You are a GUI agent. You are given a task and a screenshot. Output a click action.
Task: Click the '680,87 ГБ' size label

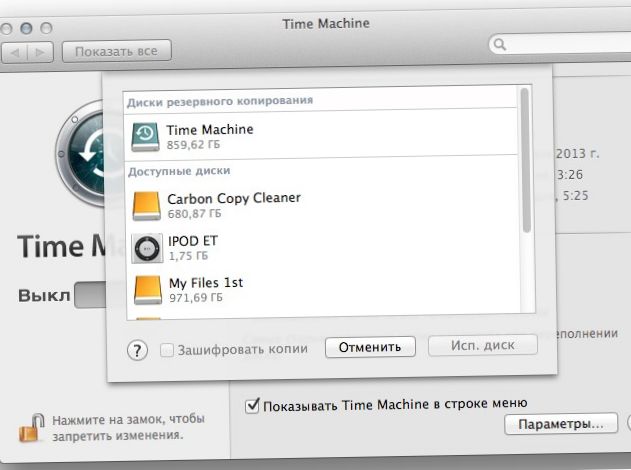point(195,214)
